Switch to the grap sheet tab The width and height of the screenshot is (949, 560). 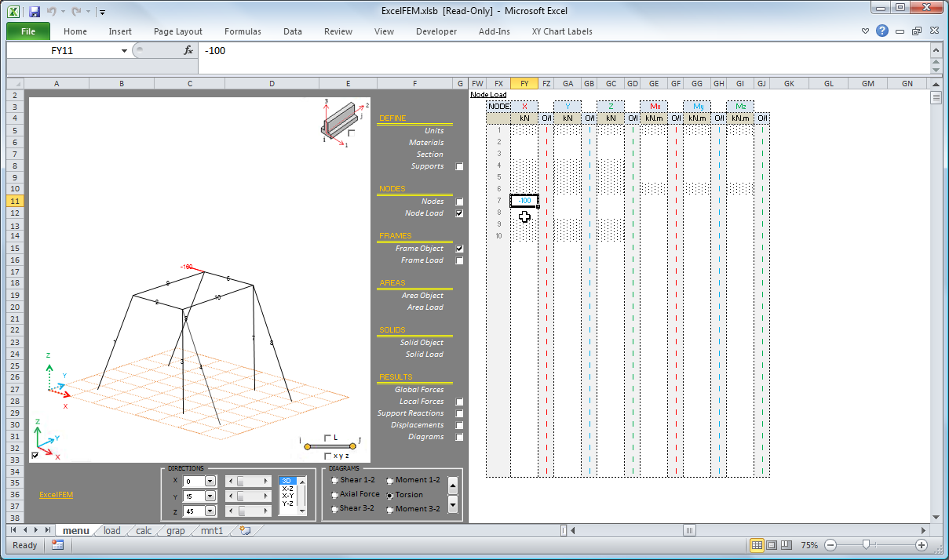176,530
